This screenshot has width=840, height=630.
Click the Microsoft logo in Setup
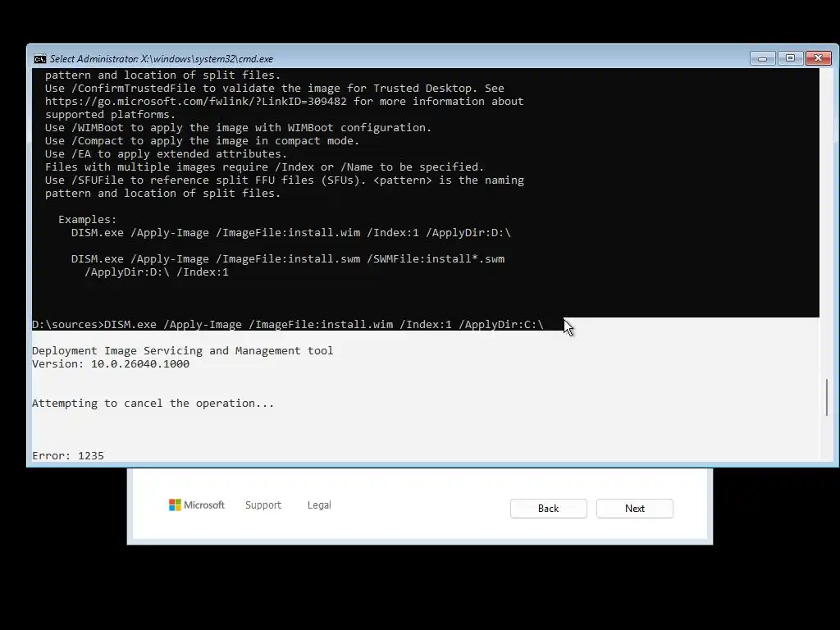197,504
